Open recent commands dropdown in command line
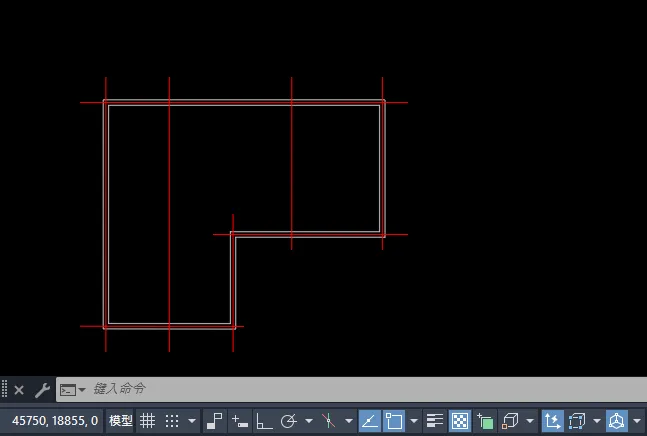The width and height of the screenshot is (647, 436). click(x=72, y=389)
